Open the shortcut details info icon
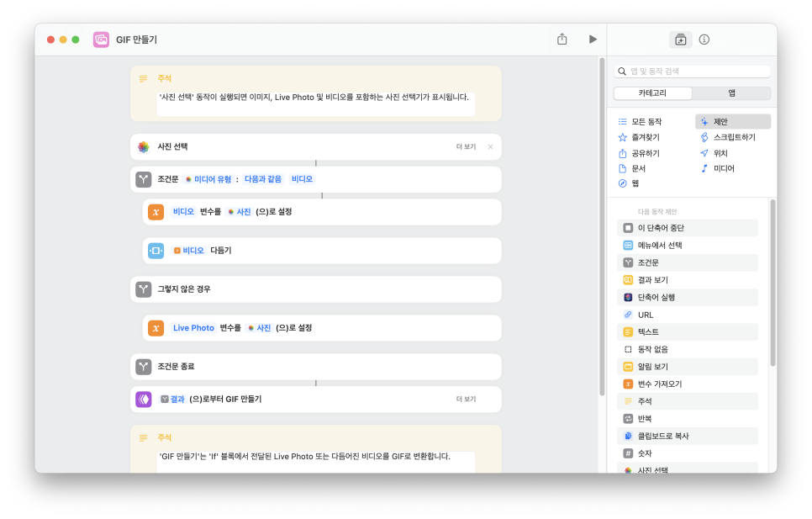 704,40
